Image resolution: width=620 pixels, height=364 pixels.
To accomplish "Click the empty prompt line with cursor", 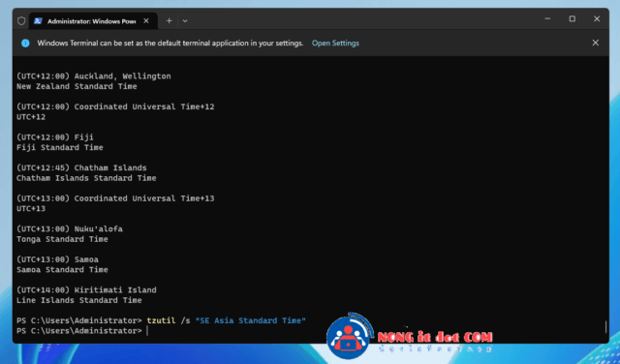I will [x=82, y=331].
